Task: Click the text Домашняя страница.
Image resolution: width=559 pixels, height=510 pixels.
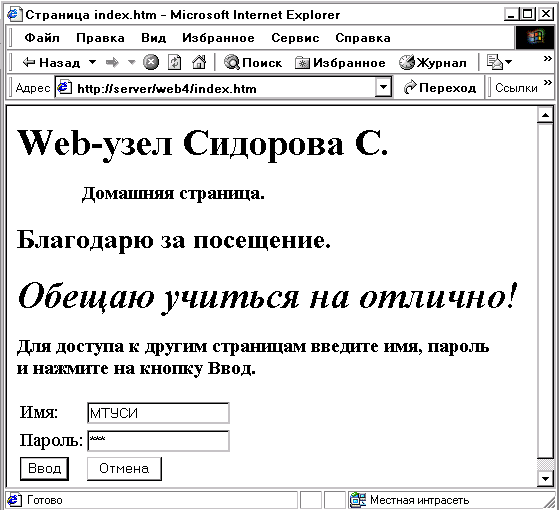Action: (173, 194)
